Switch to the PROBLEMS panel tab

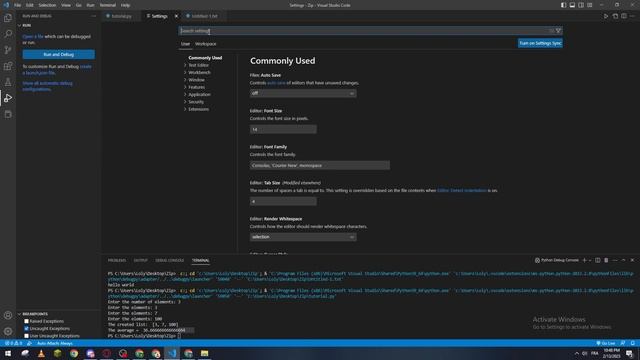click(x=117, y=260)
